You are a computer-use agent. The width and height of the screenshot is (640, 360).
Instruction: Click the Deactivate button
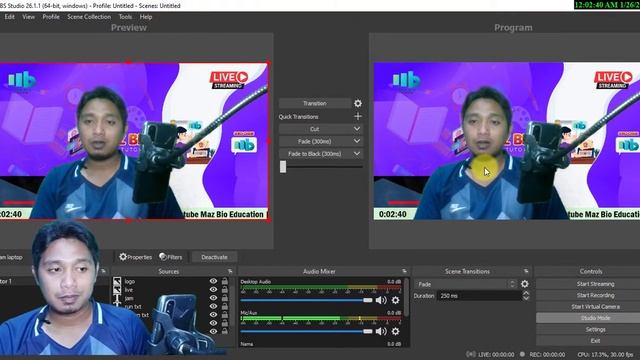(214, 257)
